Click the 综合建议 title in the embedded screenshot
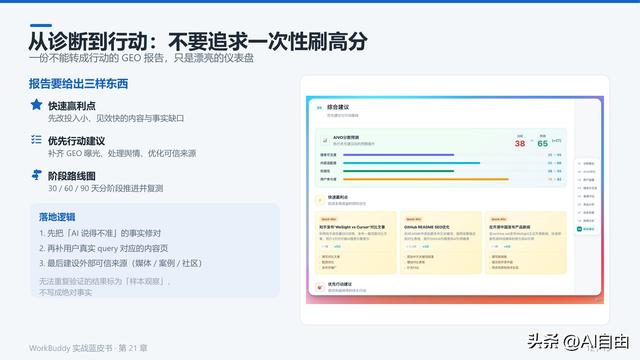This screenshot has width=640, height=360. 338,107
